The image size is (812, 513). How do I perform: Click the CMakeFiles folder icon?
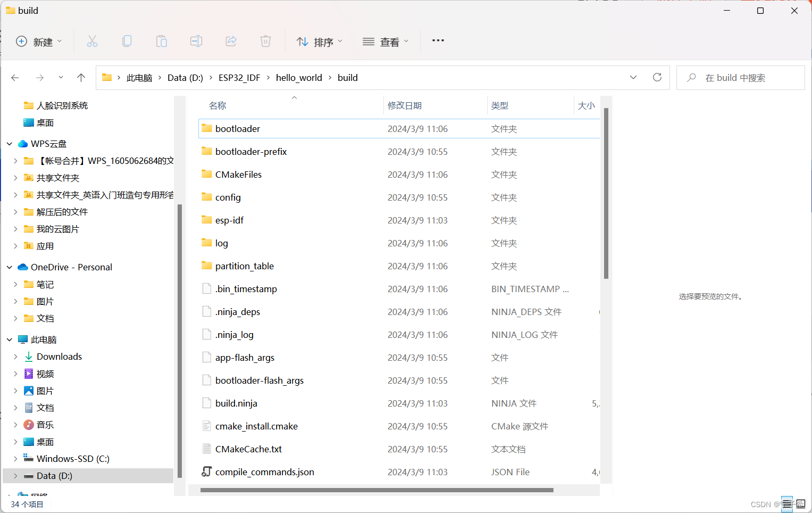coord(207,174)
